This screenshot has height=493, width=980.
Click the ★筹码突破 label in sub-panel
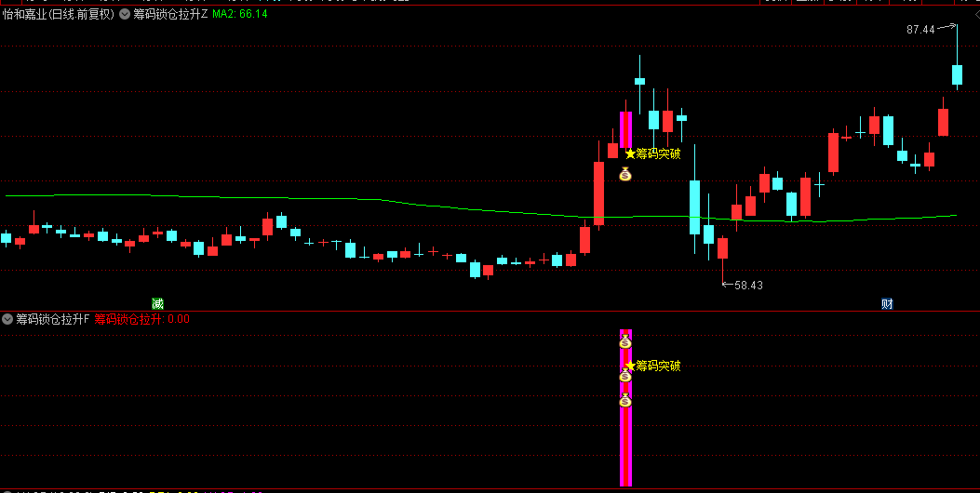pos(653,366)
